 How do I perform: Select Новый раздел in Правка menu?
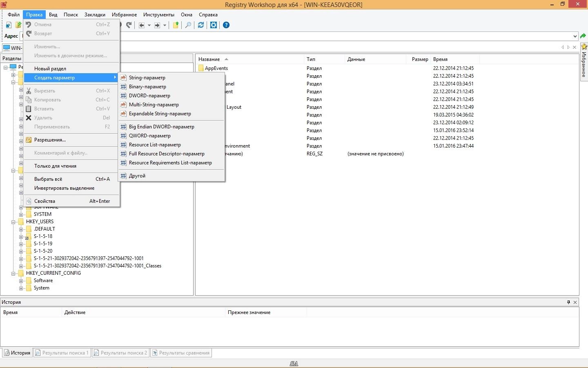coord(71,69)
